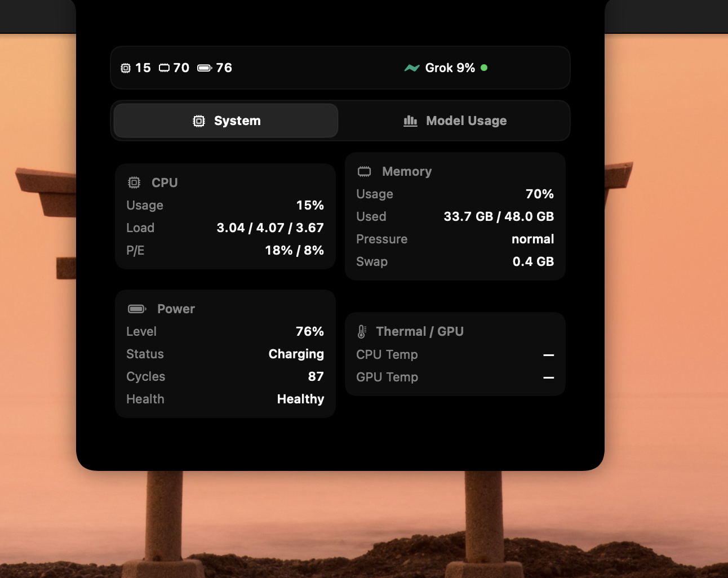
Task: Click the dash value for CPU Temp
Action: (548, 355)
